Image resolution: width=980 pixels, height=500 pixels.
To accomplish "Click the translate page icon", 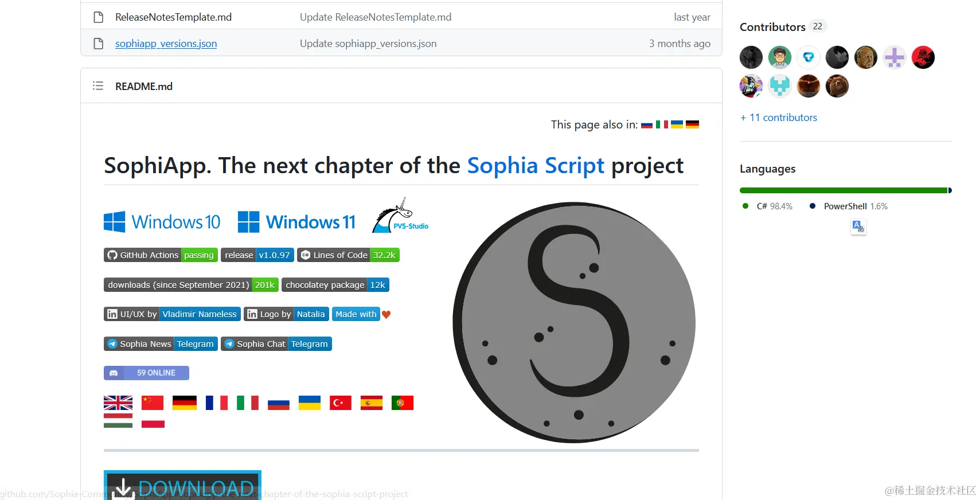I will click(x=858, y=227).
